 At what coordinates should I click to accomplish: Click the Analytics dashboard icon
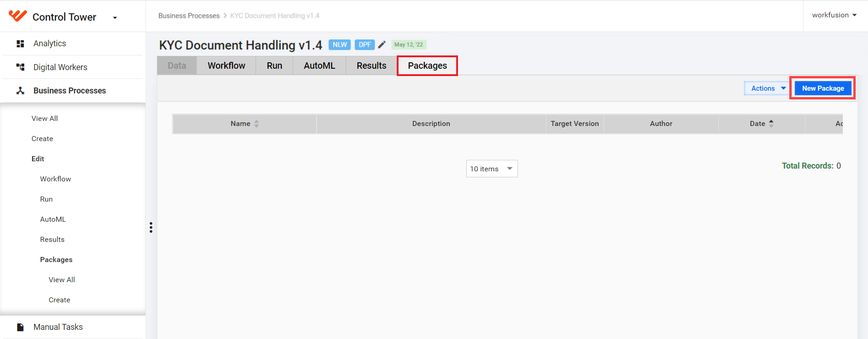(x=20, y=44)
